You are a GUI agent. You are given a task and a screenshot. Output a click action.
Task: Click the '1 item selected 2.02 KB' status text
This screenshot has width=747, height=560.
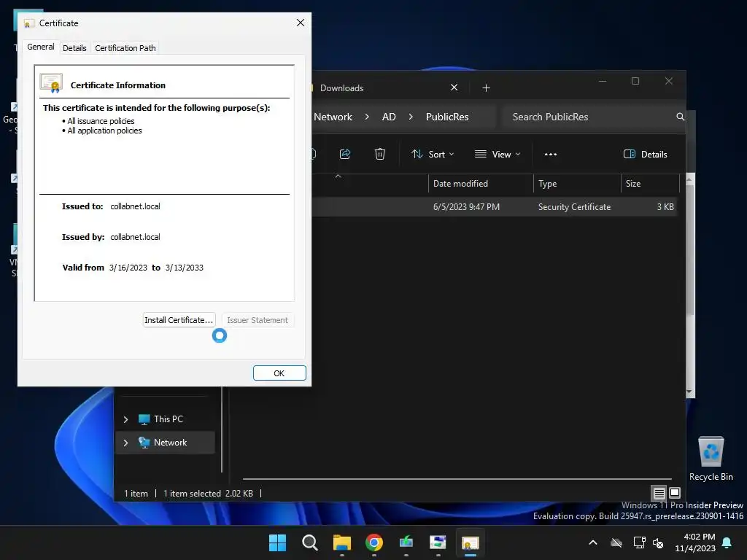pos(208,494)
